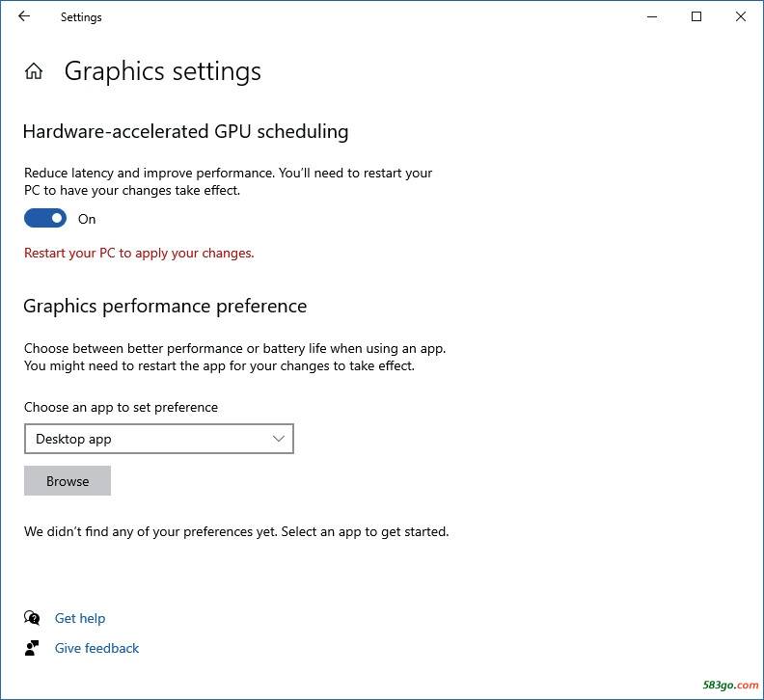Click Browse to choose an app
This screenshot has width=764, height=700.
[x=68, y=481]
